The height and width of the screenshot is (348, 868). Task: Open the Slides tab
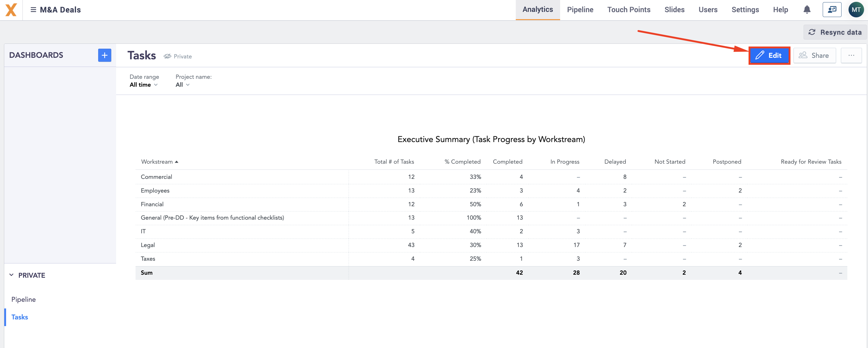pyautogui.click(x=674, y=9)
